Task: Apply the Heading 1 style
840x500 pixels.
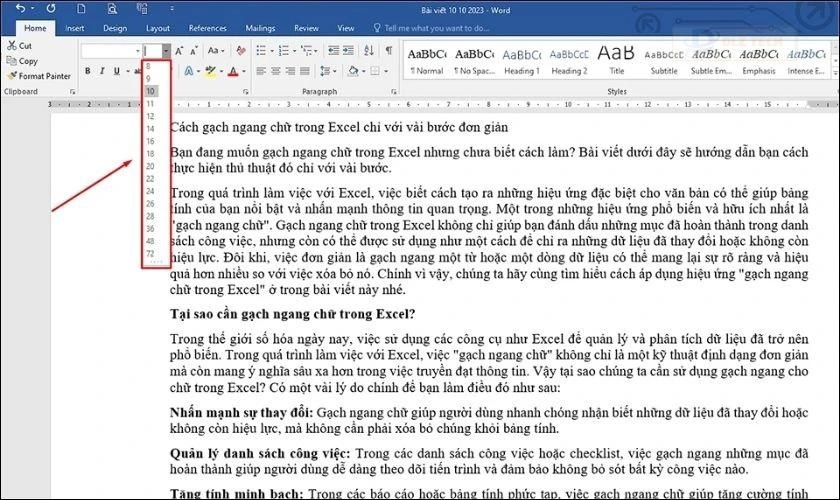Action: click(x=521, y=61)
